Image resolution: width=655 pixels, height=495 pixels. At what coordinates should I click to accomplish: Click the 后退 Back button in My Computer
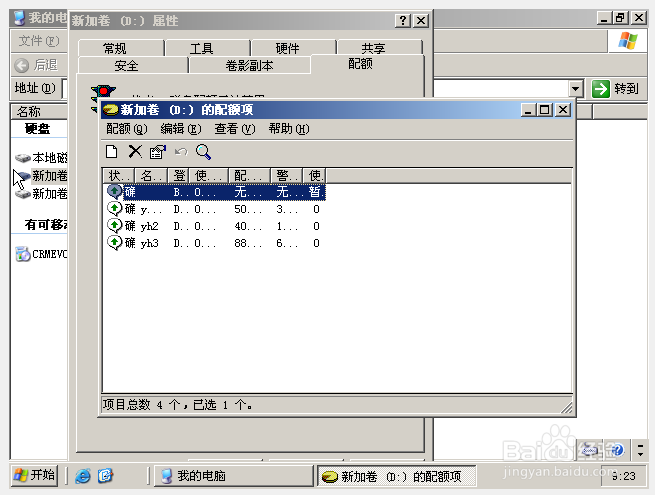[36, 65]
